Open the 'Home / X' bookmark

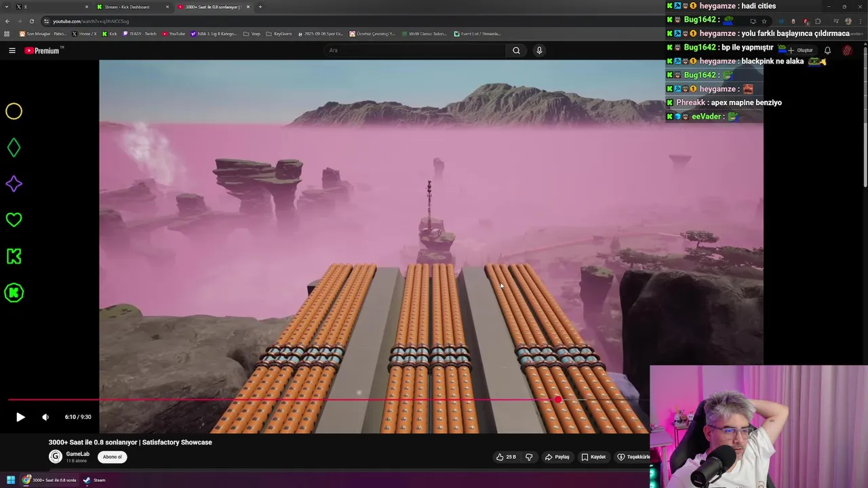85,33
